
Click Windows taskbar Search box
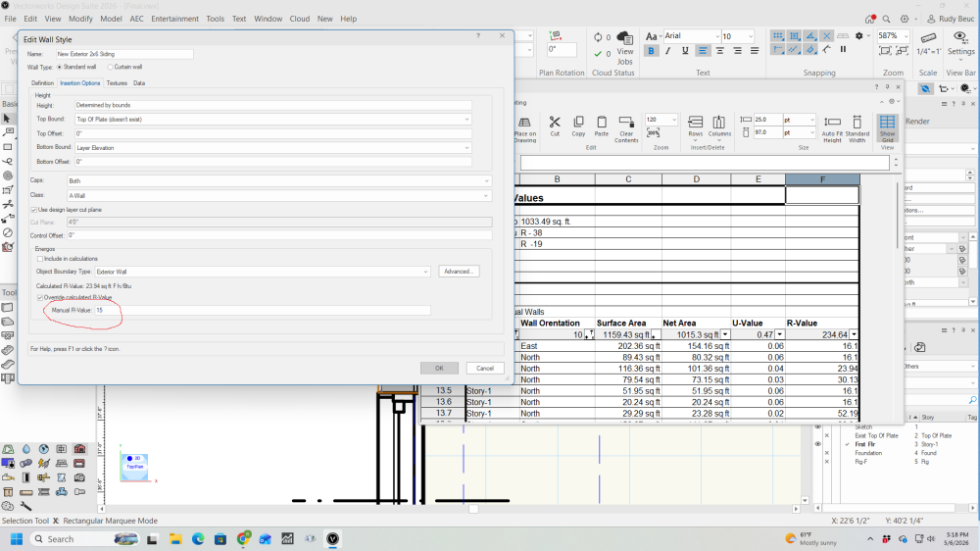pyautogui.click(x=84, y=539)
